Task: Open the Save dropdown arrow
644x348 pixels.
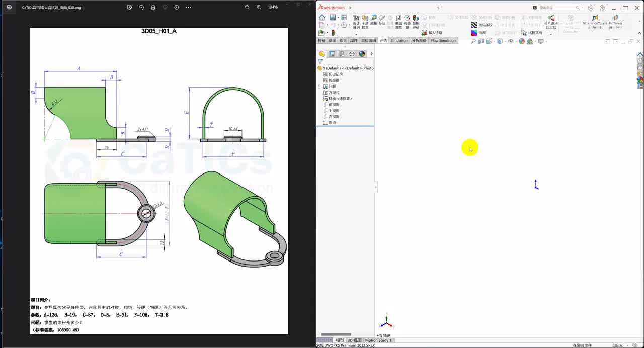Action: (x=338, y=17)
